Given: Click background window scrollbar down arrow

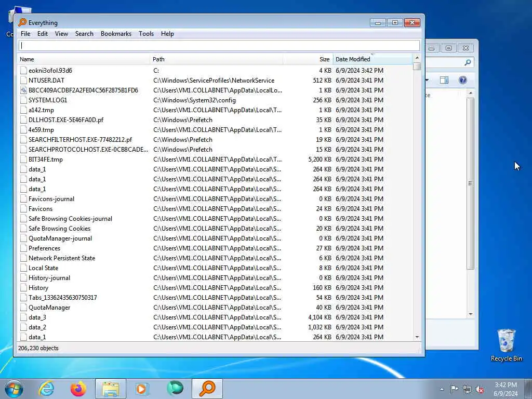Looking at the screenshot, I should coord(471,314).
